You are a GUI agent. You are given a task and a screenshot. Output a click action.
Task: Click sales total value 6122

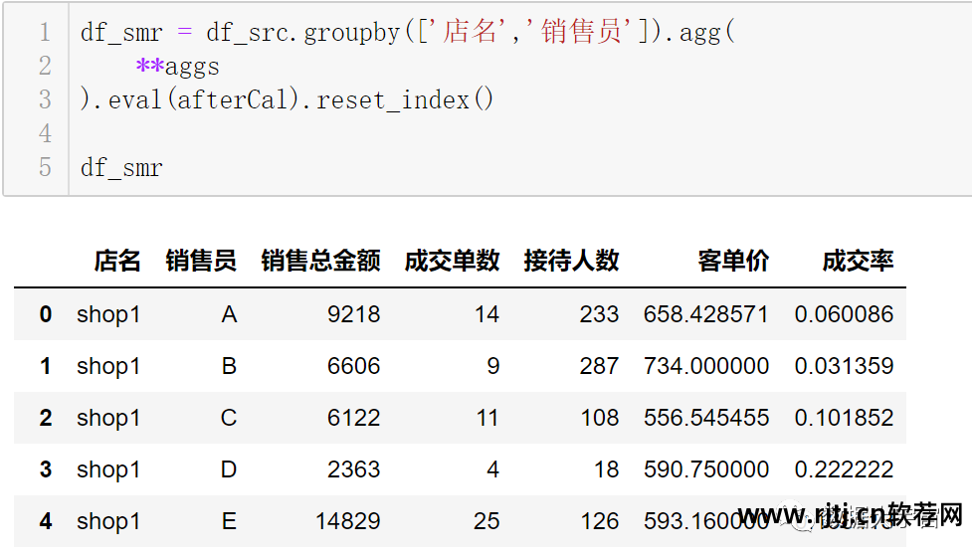pos(353,418)
